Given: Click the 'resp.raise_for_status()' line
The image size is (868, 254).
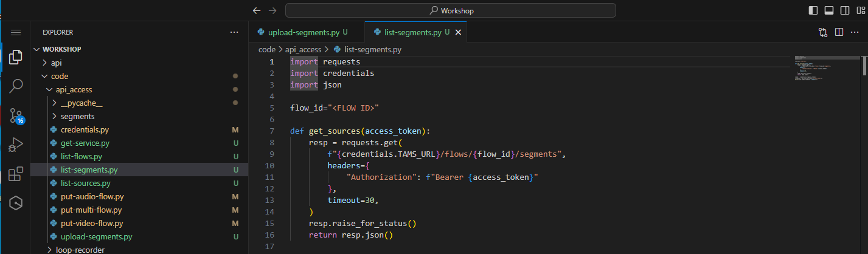Looking at the screenshot, I should tap(363, 223).
